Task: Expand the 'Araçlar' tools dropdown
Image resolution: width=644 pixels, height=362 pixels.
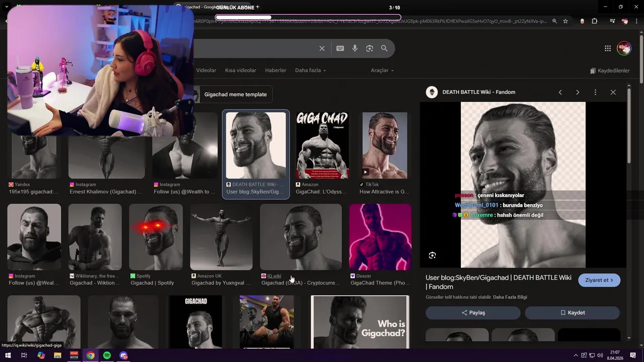Action: (x=382, y=70)
